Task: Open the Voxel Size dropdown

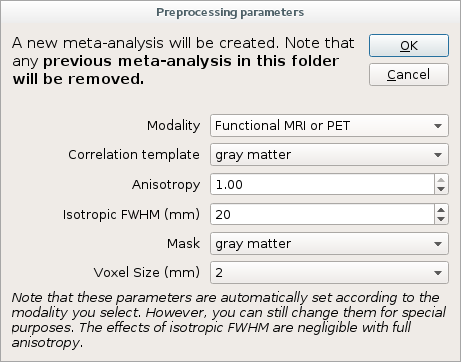Action: (x=329, y=273)
